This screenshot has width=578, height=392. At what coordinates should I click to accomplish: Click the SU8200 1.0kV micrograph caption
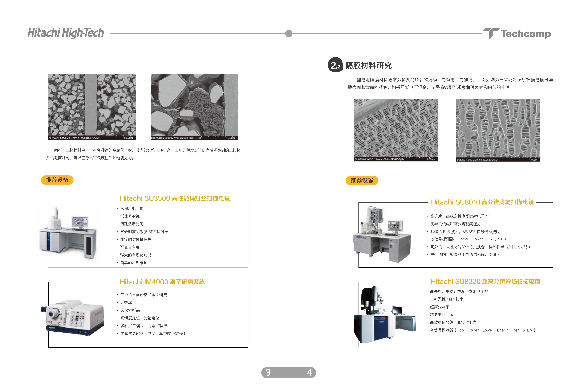point(477,160)
